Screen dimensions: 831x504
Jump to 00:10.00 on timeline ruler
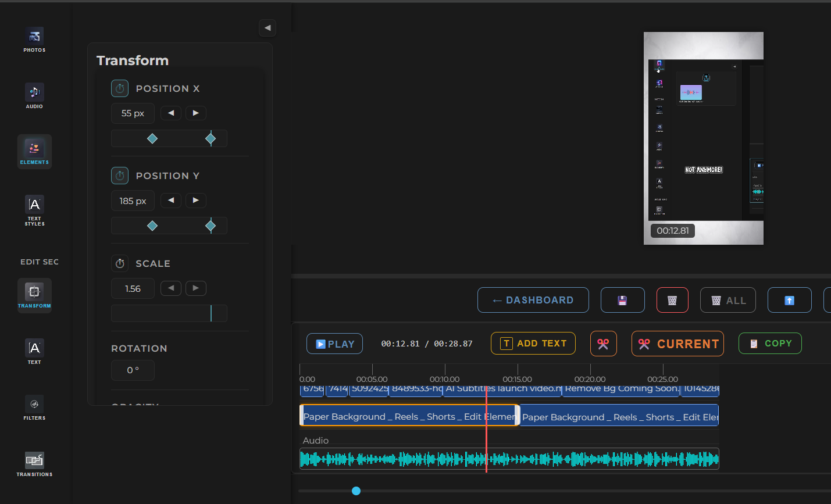click(445, 380)
